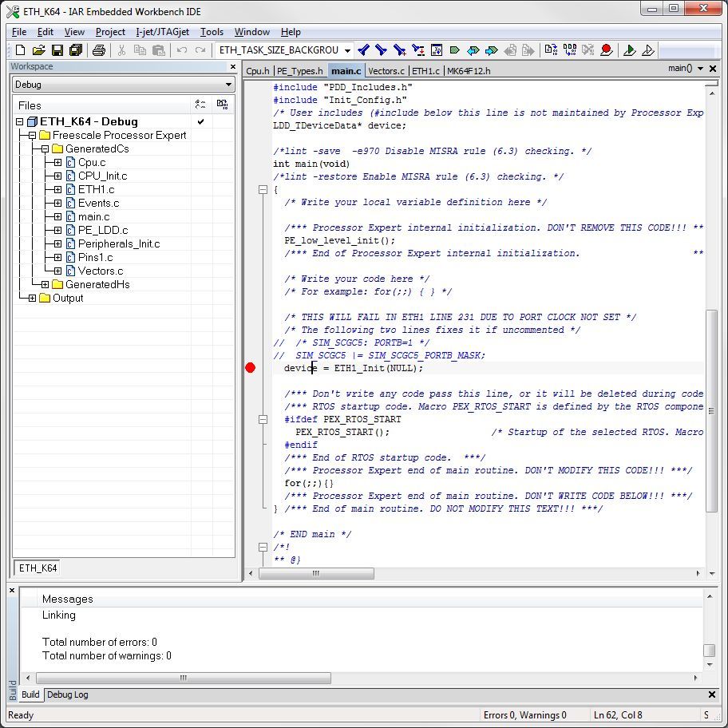The image size is (728, 728).
Task: Click the Paste clipboard icon
Action: point(159,50)
